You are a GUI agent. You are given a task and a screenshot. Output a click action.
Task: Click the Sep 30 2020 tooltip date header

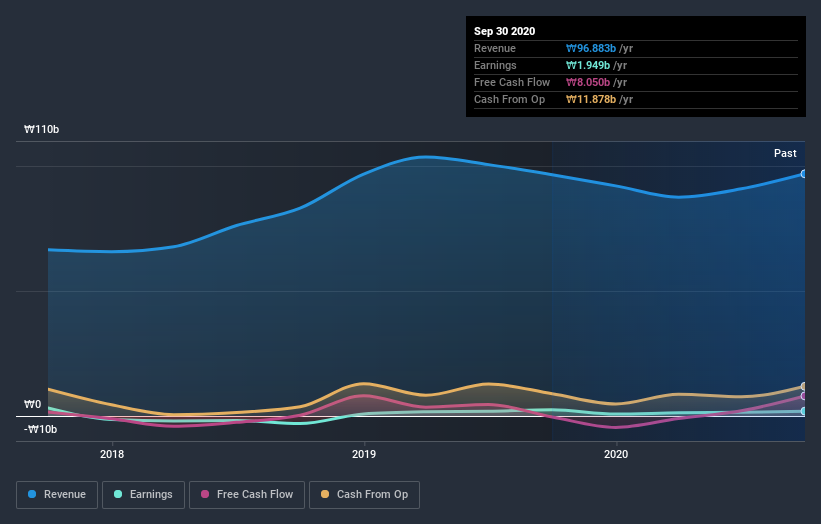504,31
